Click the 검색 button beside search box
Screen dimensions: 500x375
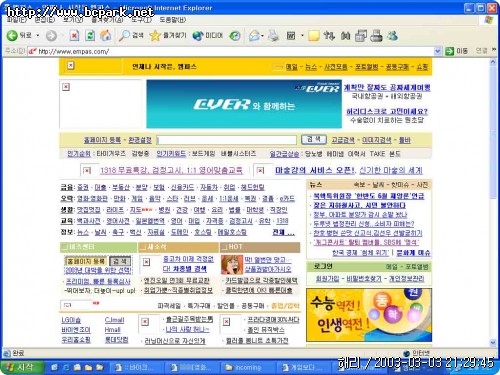coord(313,139)
